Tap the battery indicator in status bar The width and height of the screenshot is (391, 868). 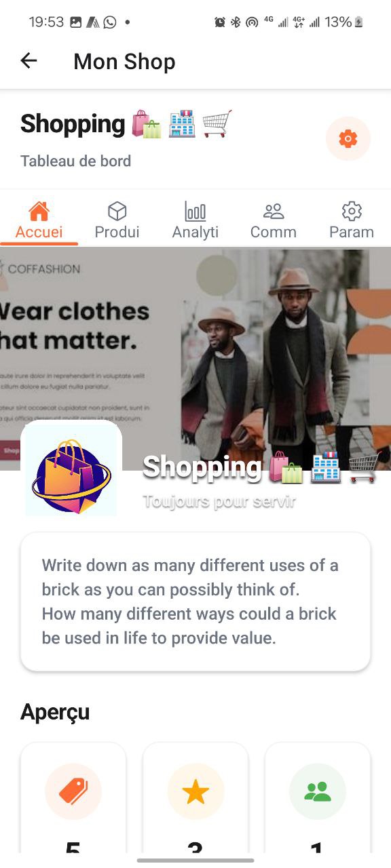[358, 22]
